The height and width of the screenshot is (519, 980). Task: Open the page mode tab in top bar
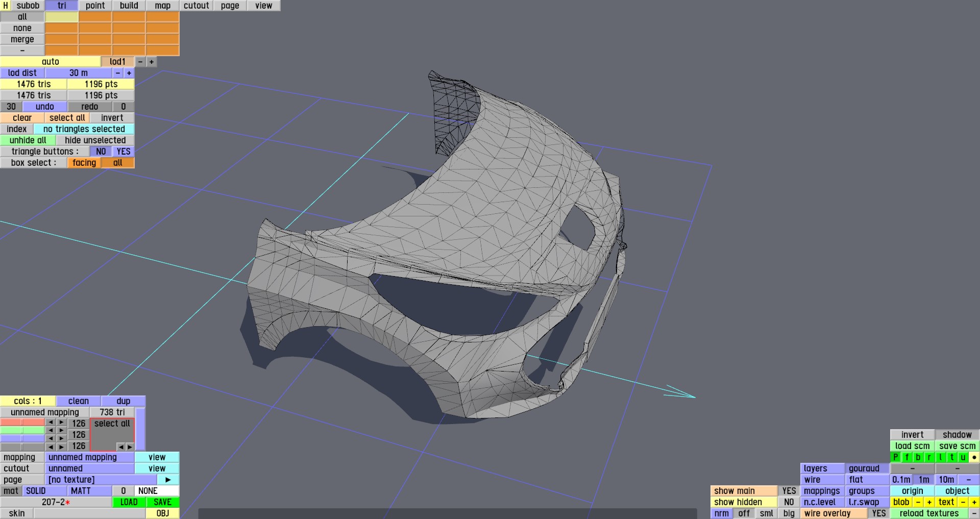(x=230, y=6)
